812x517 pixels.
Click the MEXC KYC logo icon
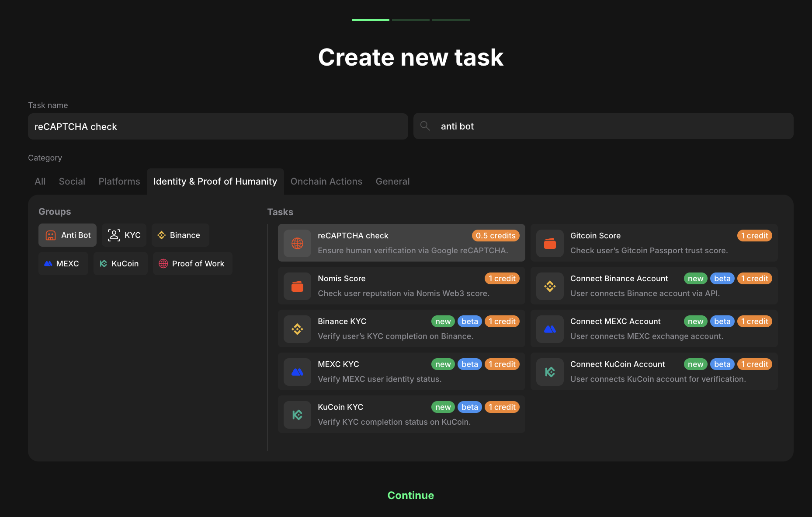[297, 372]
